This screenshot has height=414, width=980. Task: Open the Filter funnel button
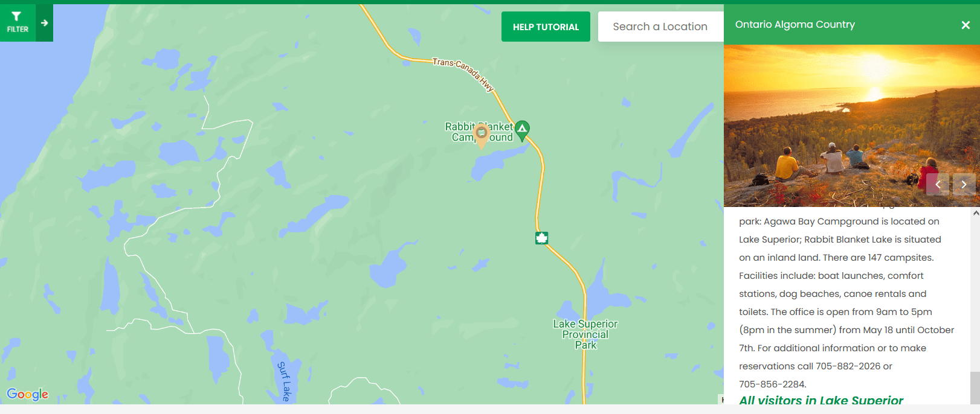(18, 23)
